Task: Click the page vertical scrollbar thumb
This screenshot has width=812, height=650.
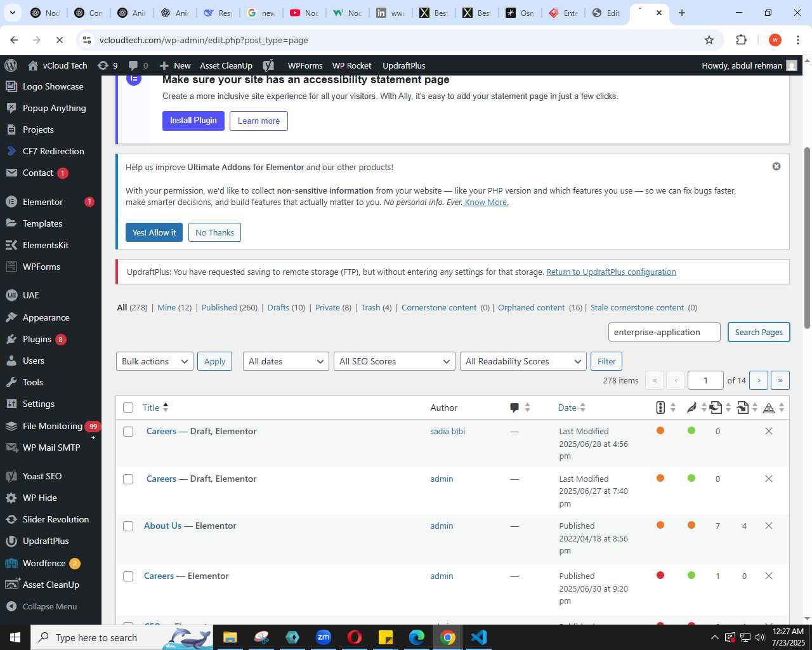Action: pyautogui.click(x=807, y=238)
